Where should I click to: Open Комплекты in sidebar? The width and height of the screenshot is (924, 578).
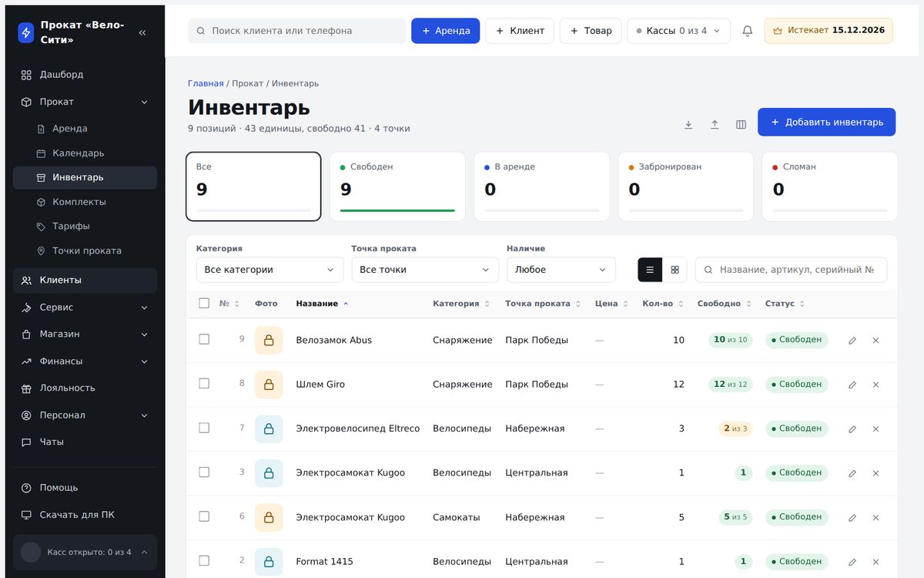pos(85,202)
